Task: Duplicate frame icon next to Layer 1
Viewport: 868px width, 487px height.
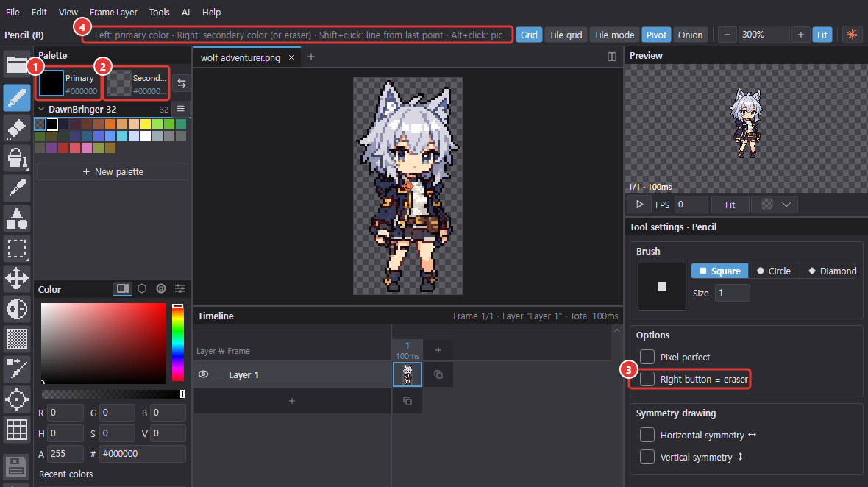Action: click(438, 374)
